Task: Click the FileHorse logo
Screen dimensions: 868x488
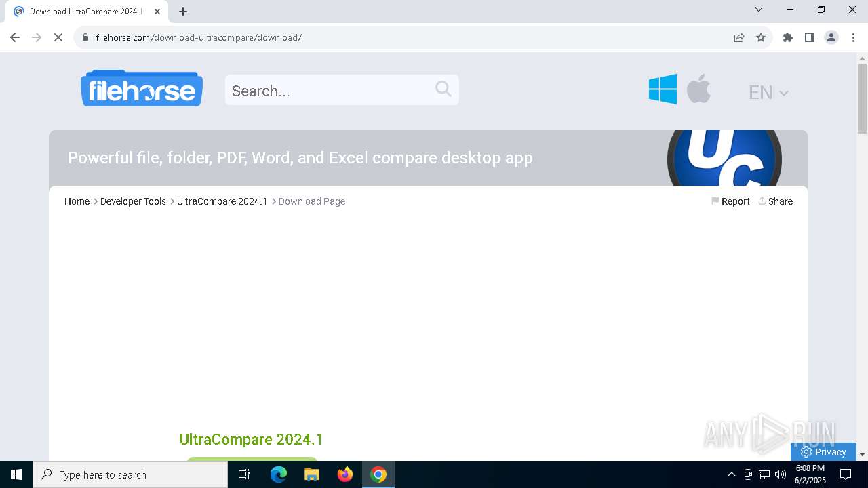Action: click(142, 88)
